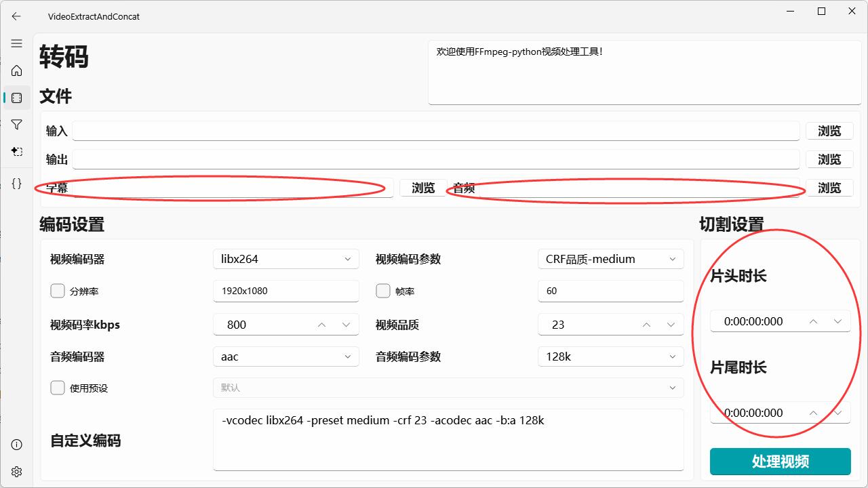Image resolution: width=868 pixels, height=488 pixels.
Task: Open the 128k audio parameter dropdown
Action: click(x=611, y=357)
